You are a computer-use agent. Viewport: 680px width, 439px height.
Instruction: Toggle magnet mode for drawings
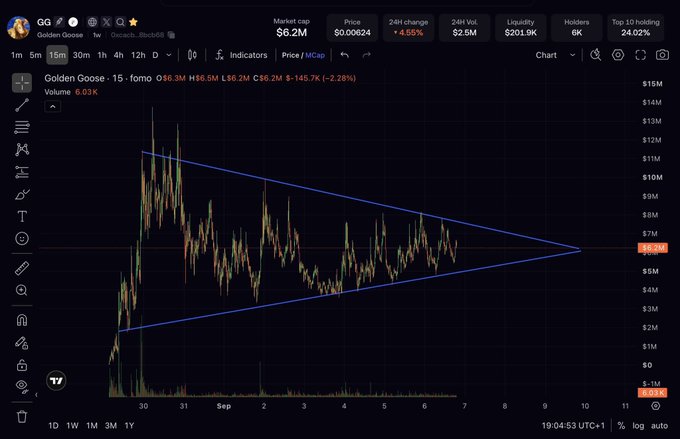coord(22,320)
